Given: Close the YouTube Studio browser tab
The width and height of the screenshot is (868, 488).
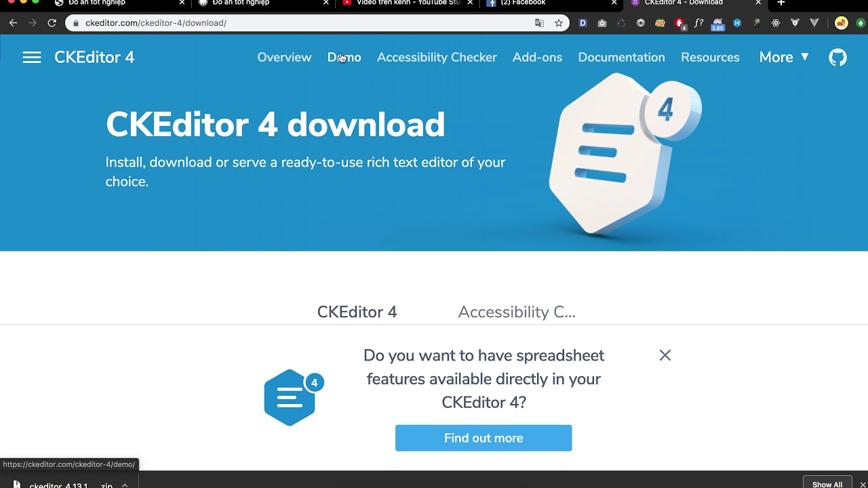Looking at the screenshot, I should (470, 3).
